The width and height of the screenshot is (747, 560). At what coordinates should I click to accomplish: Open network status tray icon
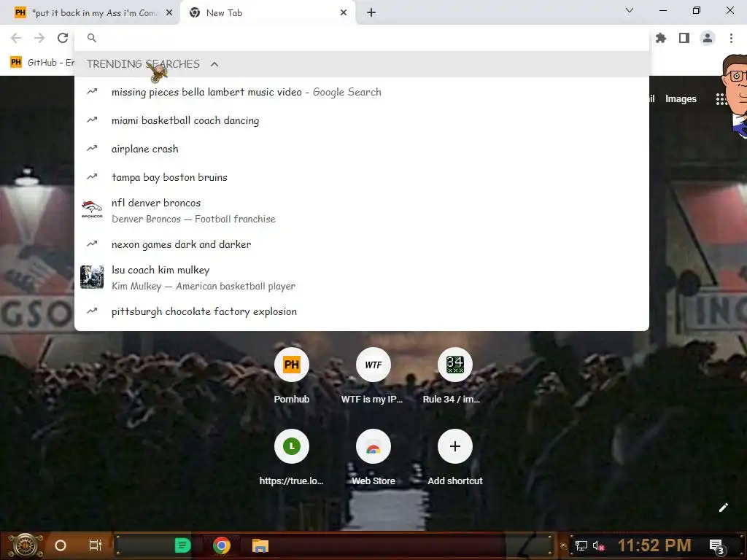click(x=581, y=545)
